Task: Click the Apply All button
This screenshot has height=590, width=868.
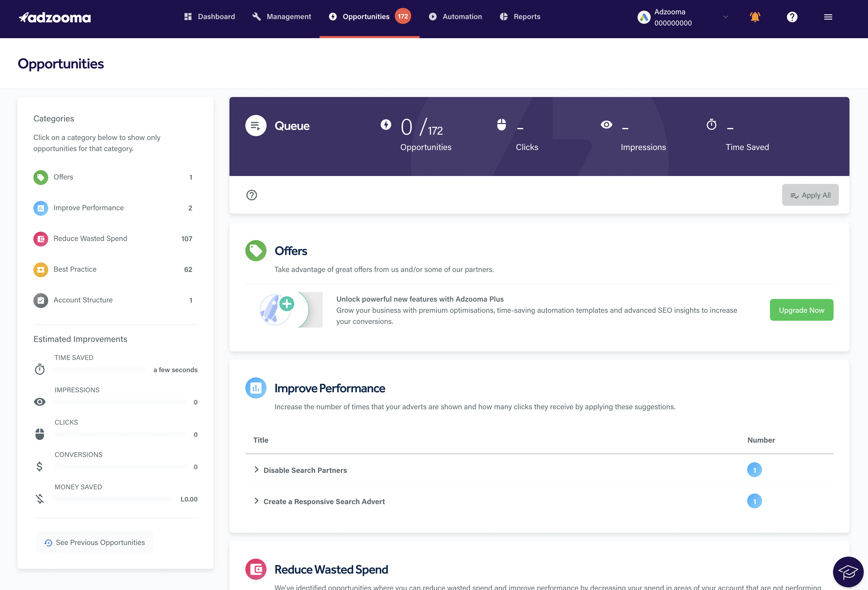Action: coord(810,195)
